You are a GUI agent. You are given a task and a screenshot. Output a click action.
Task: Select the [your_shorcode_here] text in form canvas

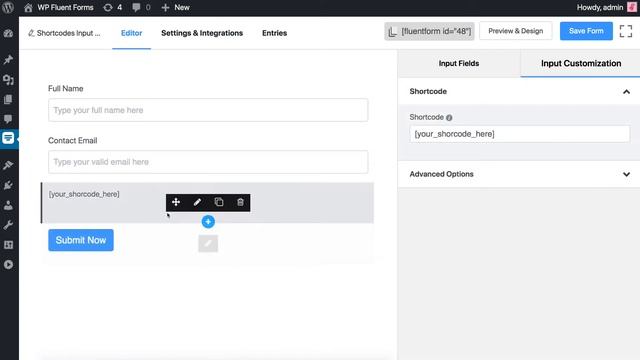click(x=84, y=194)
